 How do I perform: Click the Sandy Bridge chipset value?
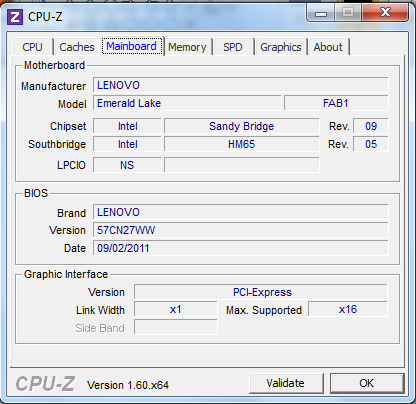[x=242, y=126]
